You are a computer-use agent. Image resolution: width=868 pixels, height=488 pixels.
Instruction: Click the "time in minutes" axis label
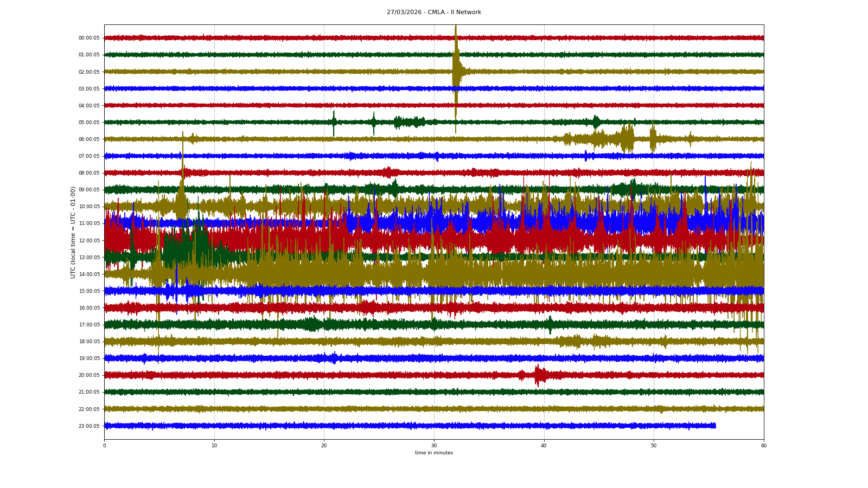(433, 453)
